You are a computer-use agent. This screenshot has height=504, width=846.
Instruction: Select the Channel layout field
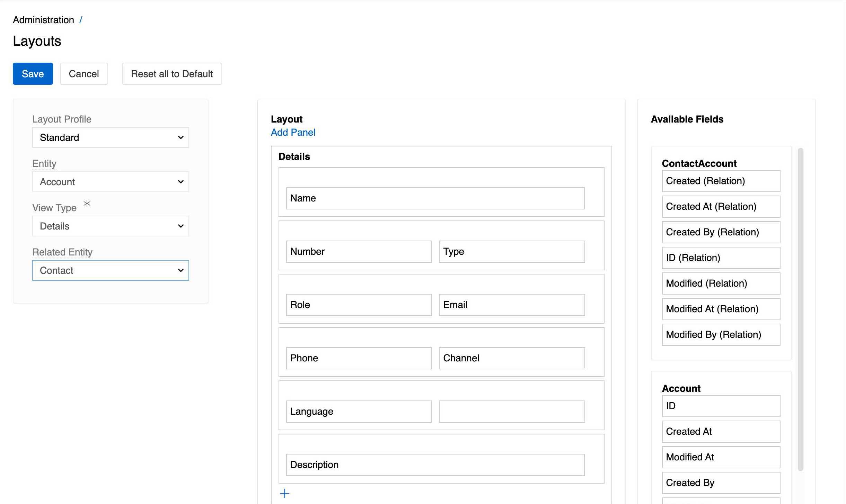(x=512, y=358)
